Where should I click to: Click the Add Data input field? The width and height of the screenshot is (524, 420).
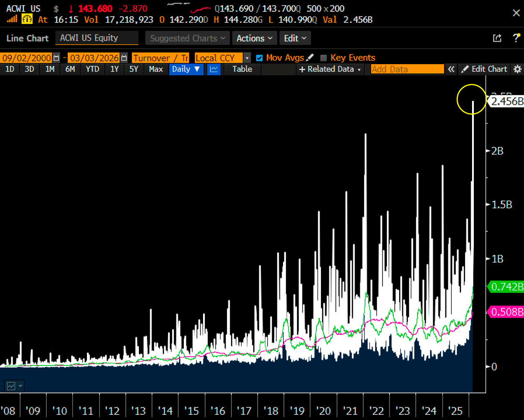(x=406, y=69)
